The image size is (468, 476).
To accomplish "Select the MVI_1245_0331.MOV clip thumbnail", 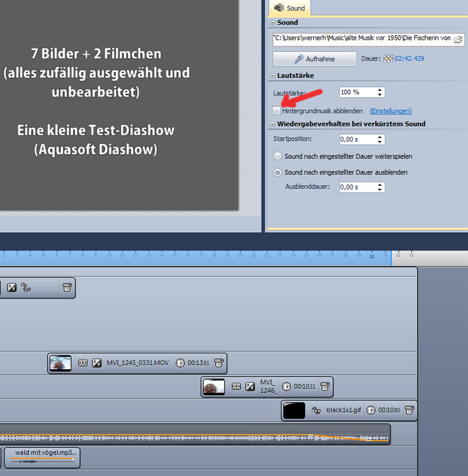I will 61,363.
